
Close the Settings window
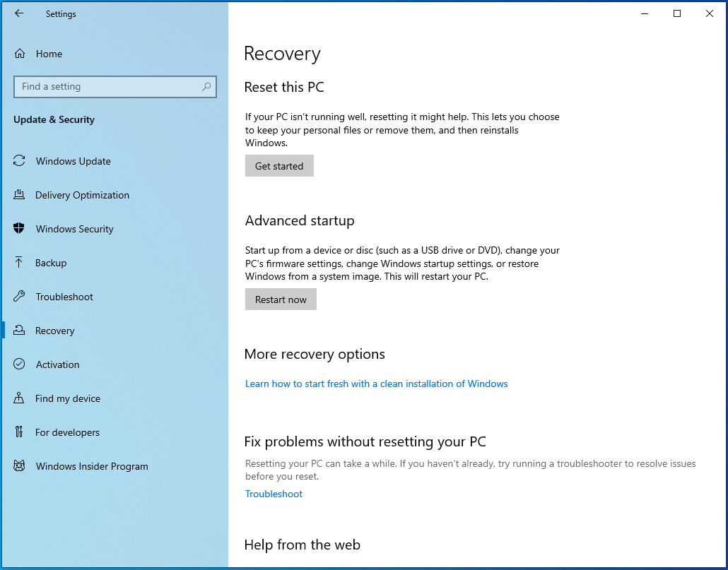coord(710,13)
